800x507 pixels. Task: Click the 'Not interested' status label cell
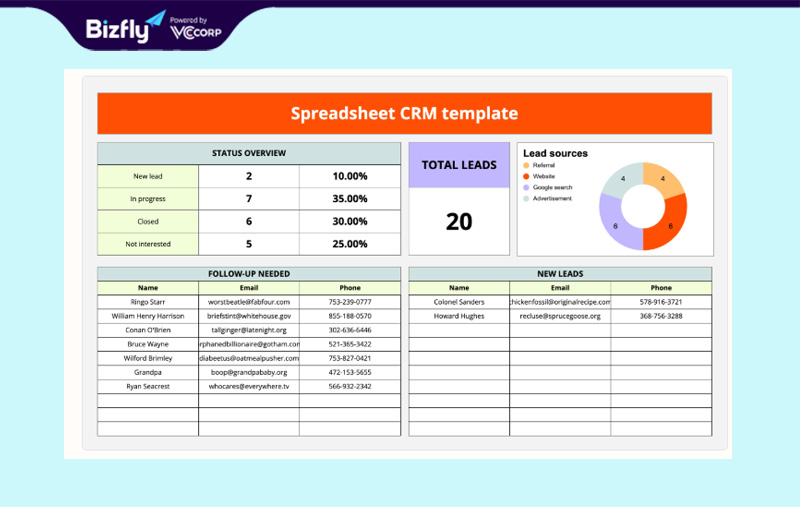[x=148, y=244]
